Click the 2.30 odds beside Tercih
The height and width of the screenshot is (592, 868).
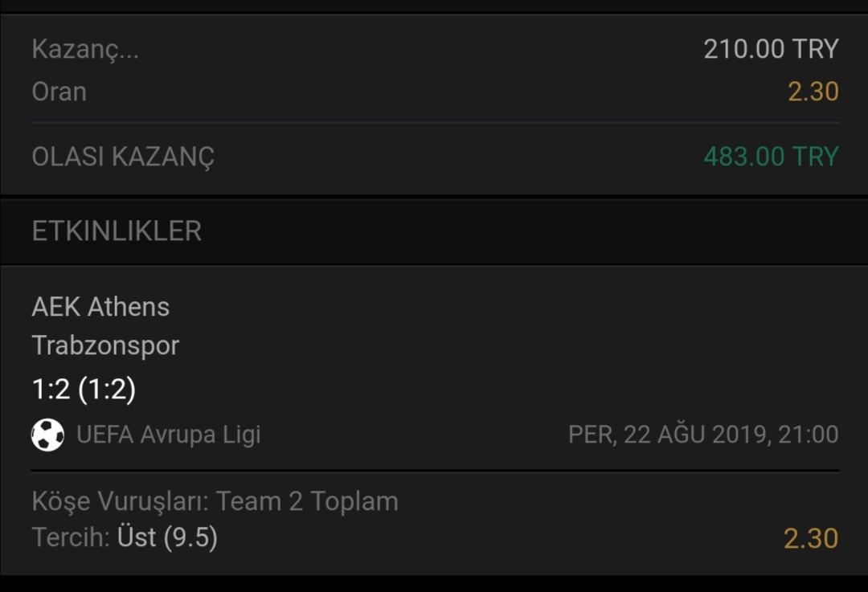click(811, 539)
